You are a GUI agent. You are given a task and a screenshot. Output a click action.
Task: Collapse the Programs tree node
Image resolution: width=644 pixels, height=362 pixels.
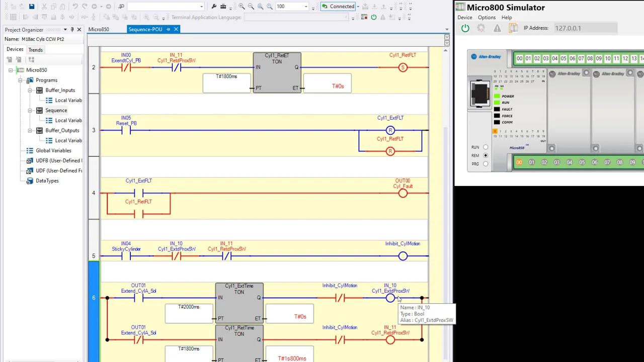(x=21, y=80)
